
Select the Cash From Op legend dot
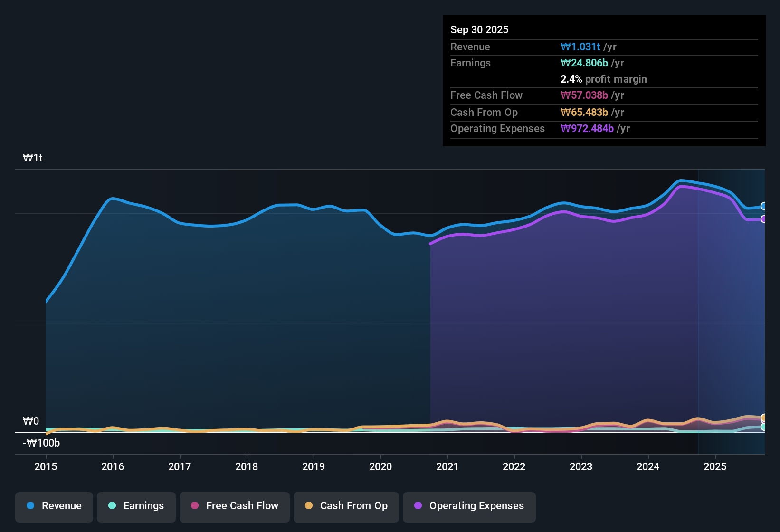[x=308, y=506]
